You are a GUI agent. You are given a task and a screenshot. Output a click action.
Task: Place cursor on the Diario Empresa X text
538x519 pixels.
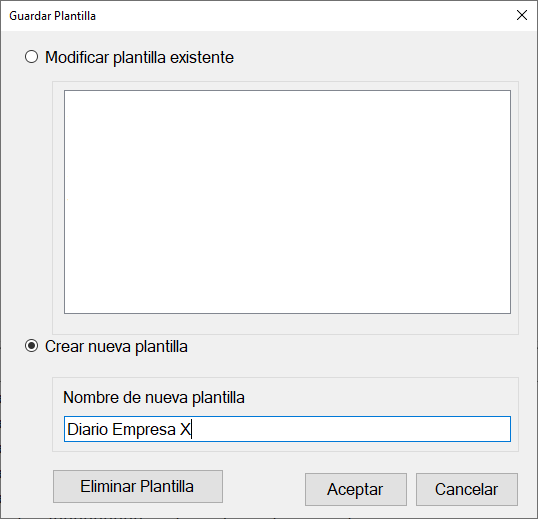129,429
